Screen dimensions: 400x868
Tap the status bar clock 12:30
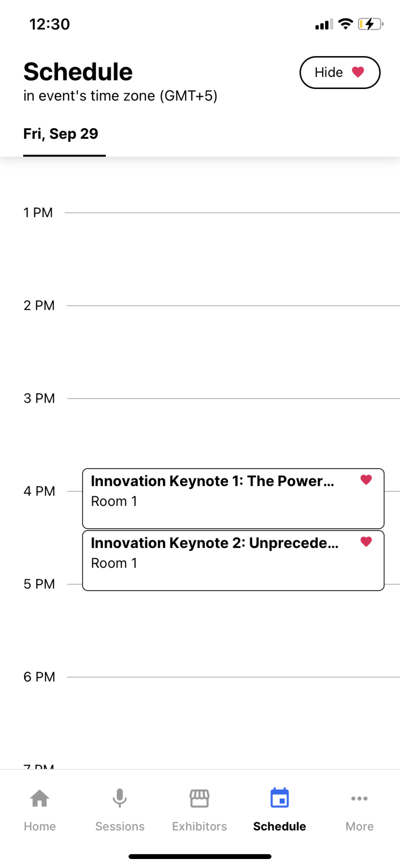point(50,24)
